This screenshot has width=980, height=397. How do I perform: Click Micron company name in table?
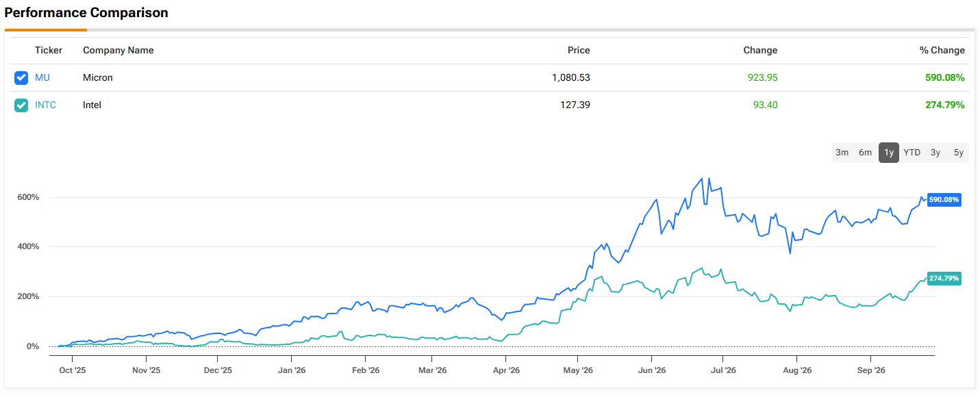point(98,78)
